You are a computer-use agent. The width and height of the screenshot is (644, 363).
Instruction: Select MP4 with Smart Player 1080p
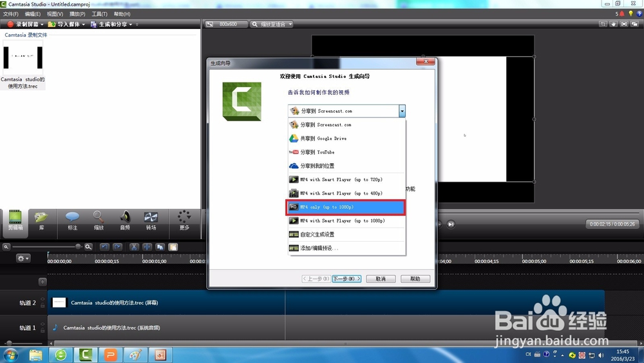346,221
